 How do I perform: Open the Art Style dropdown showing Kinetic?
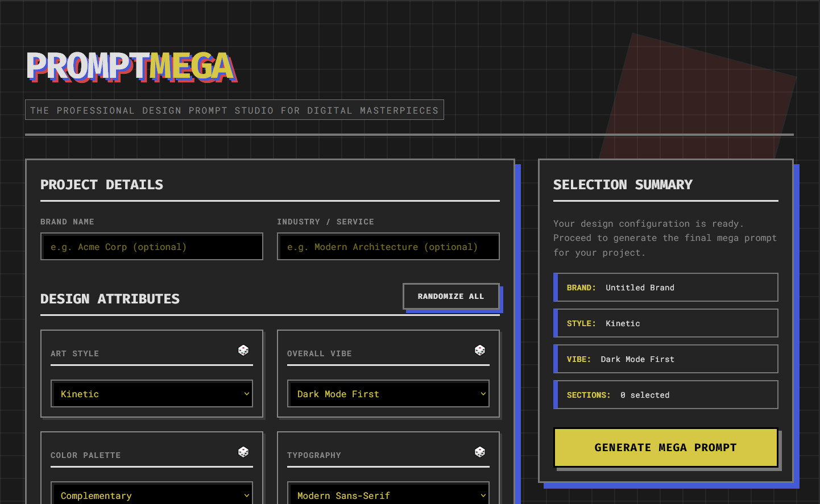152,394
